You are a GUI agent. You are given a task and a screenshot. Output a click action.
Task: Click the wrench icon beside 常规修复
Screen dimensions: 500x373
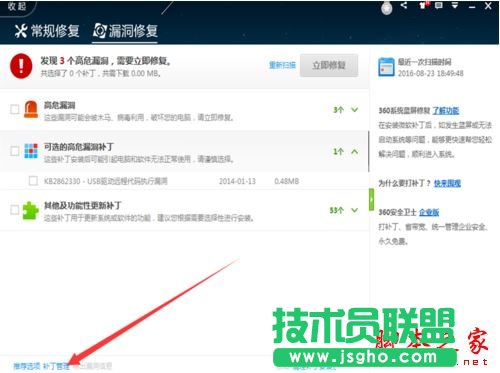pos(21,31)
